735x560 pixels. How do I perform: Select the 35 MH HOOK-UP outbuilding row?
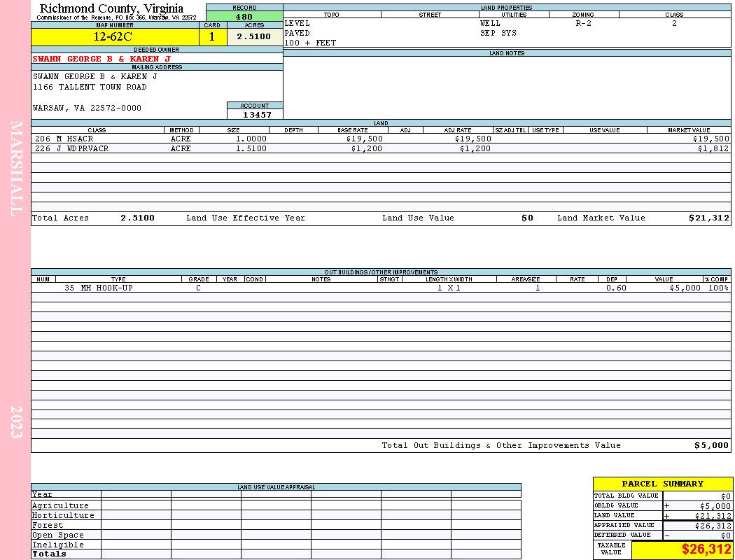pos(381,288)
